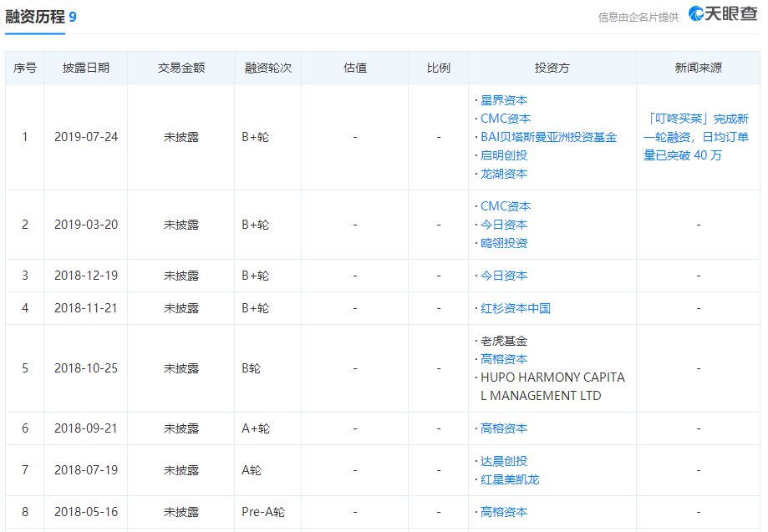Select date cell 2018-09-21
768x532 pixels.
coord(86,428)
